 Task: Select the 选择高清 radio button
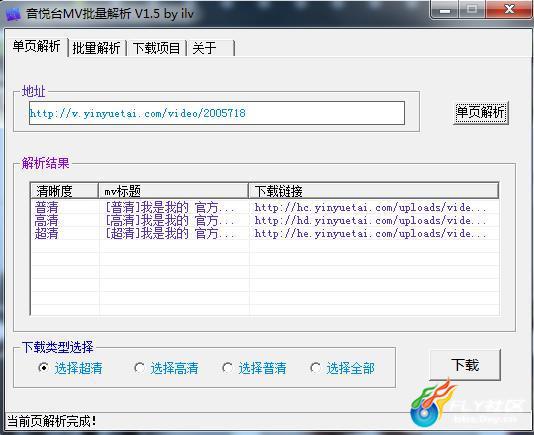[166, 368]
